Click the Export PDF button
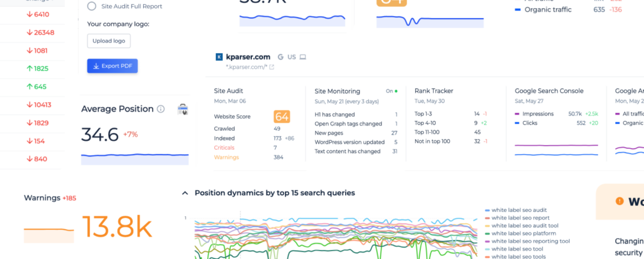644x259 pixels. click(112, 66)
